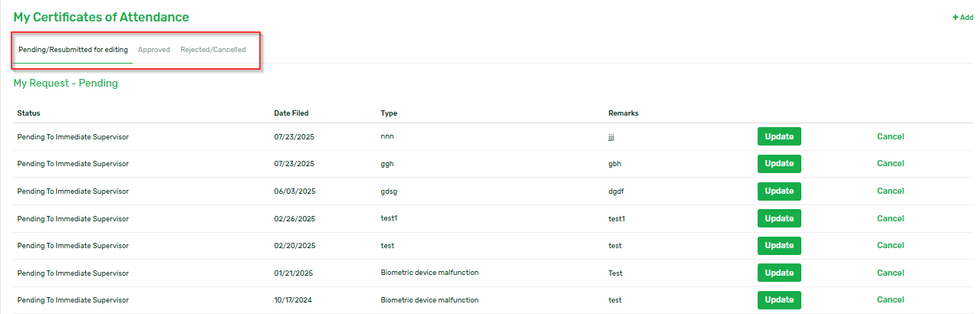
Task: Update the 'nnn' type request
Action: (779, 136)
